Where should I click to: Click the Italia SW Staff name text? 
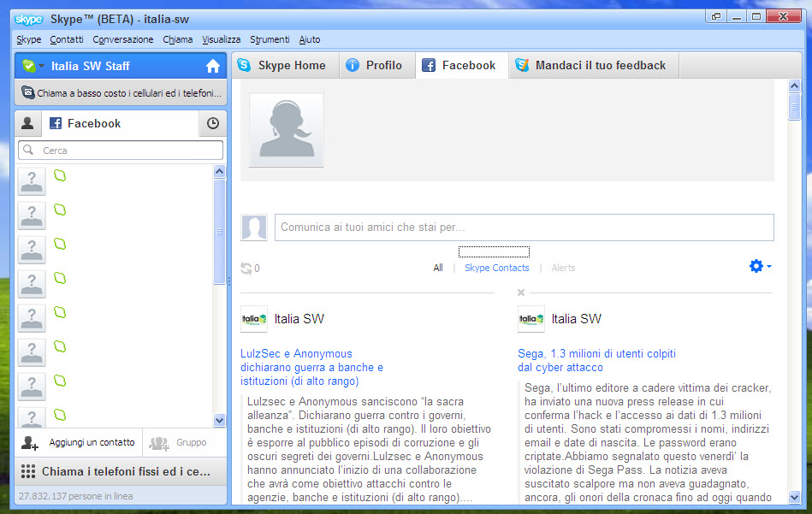[90, 66]
